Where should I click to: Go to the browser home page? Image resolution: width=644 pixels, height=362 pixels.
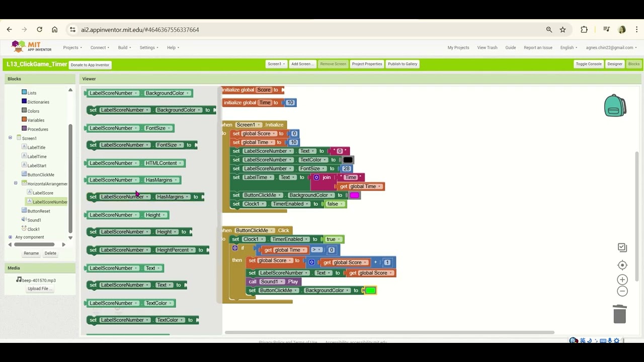(x=54, y=30)
